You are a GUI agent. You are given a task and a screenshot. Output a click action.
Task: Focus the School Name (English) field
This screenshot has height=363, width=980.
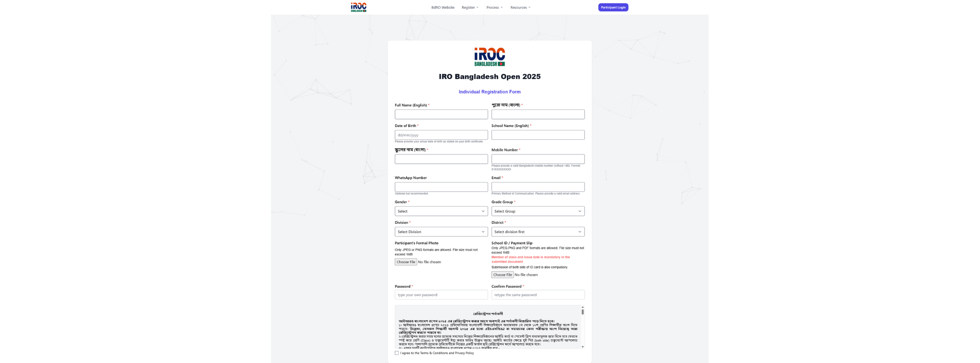(538, 135)
